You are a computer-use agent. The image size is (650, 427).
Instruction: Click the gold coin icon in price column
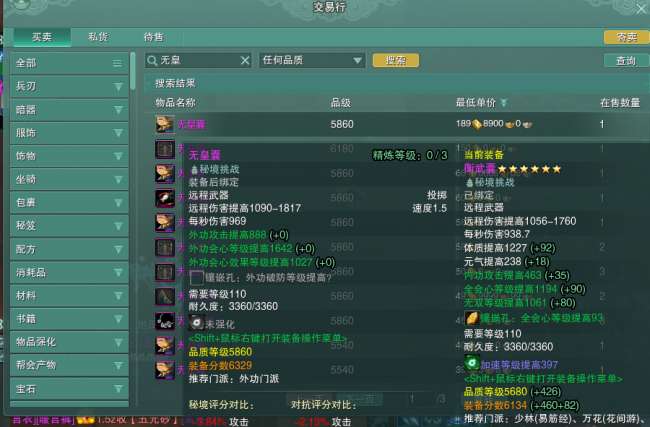click(478, 124)
